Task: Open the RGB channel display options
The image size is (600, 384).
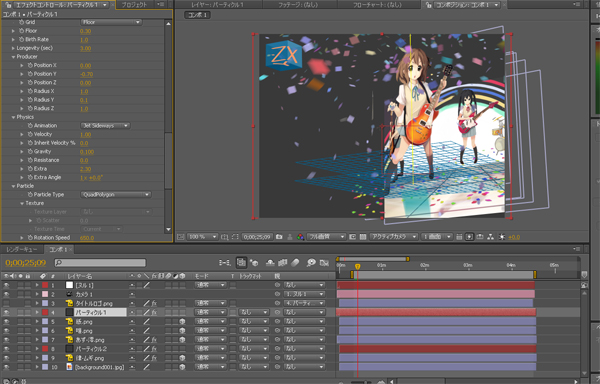Action: pos(300,237)
